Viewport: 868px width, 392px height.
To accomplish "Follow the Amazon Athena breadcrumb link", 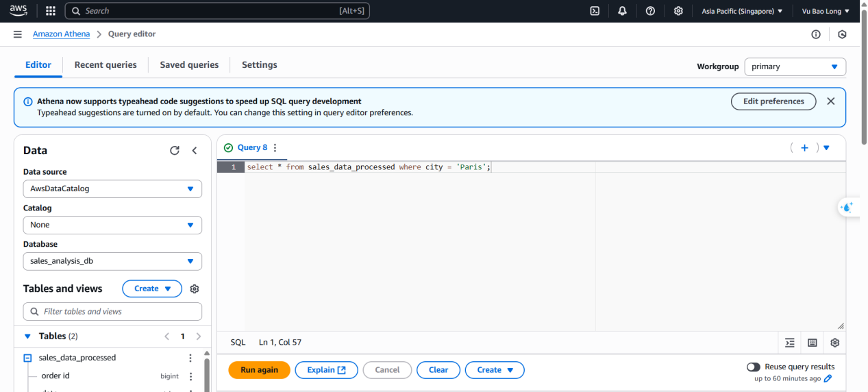I will [x=61, y=34].
